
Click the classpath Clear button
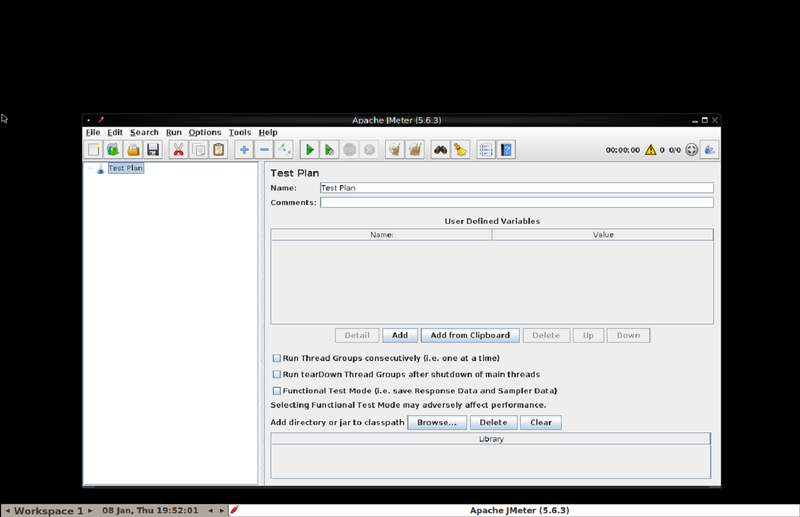click(541, 423)
